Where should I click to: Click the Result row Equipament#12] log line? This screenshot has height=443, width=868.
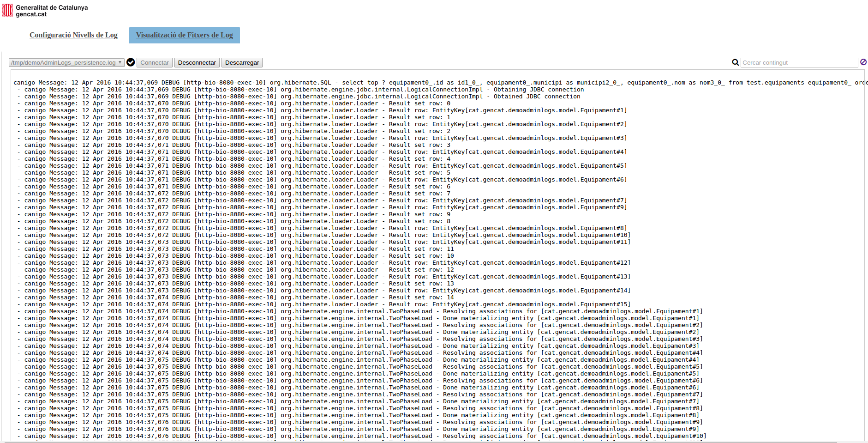pos(324,263)
